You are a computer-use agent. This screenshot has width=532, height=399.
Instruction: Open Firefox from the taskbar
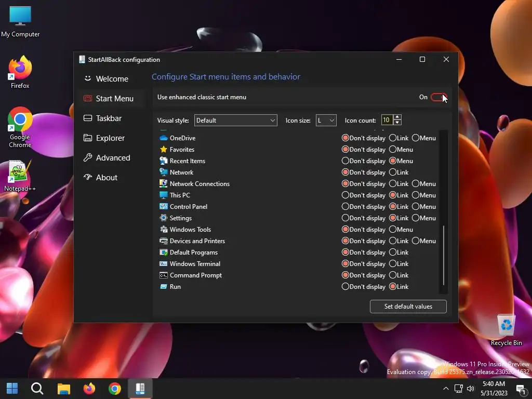tap(89, 389)
